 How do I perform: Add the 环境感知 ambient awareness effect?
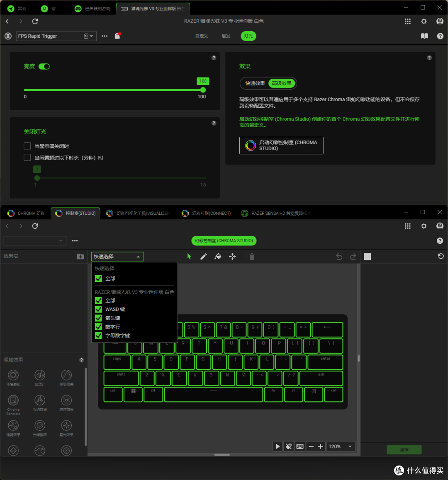pos(13,378)
